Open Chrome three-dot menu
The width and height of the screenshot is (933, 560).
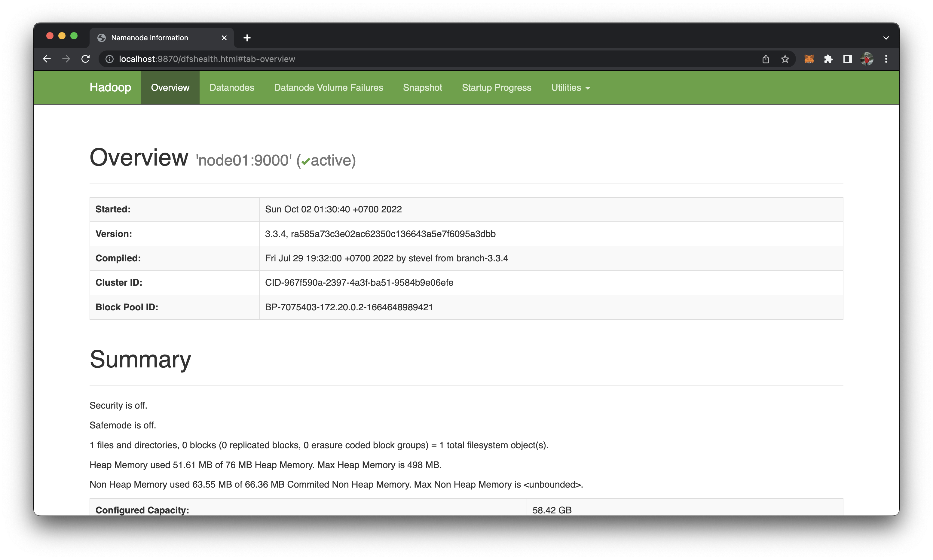point(886,59)
